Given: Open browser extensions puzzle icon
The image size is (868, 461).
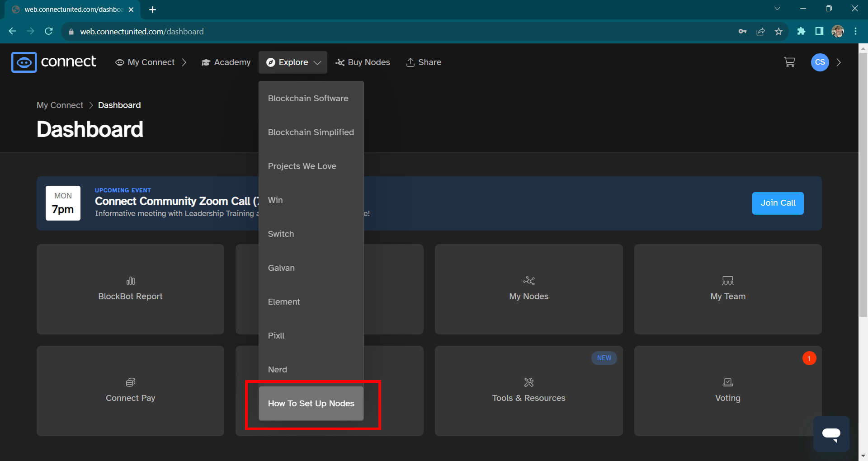Looking at the screenshot, I should tap(801, 31).
